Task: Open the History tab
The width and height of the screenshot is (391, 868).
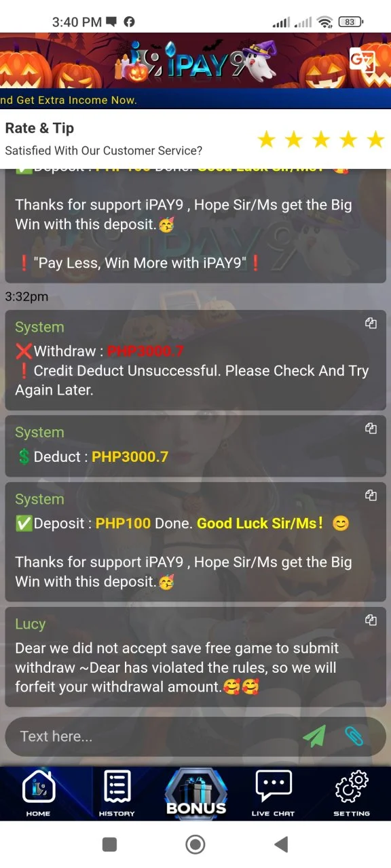Action: (x=117, y=793)
